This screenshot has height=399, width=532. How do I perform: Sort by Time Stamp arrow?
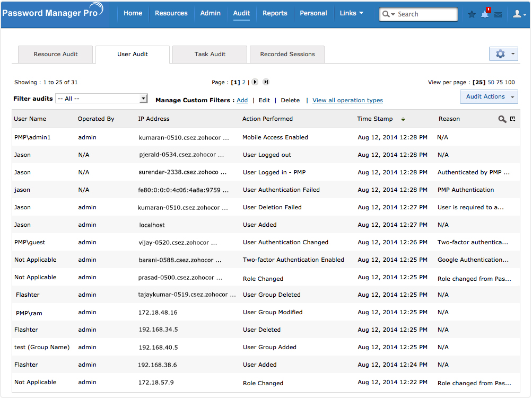403,119
